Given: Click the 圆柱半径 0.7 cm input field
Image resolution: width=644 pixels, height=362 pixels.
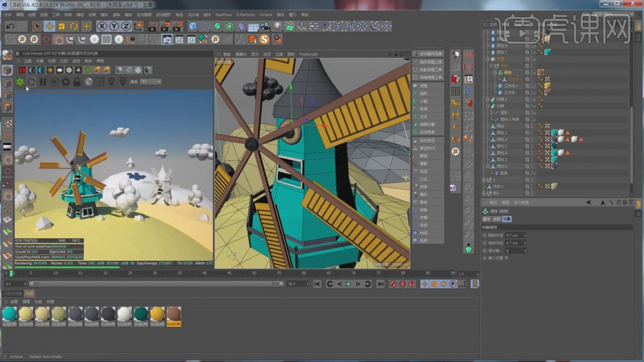Looking at the screenshot, I should point(514,235).
